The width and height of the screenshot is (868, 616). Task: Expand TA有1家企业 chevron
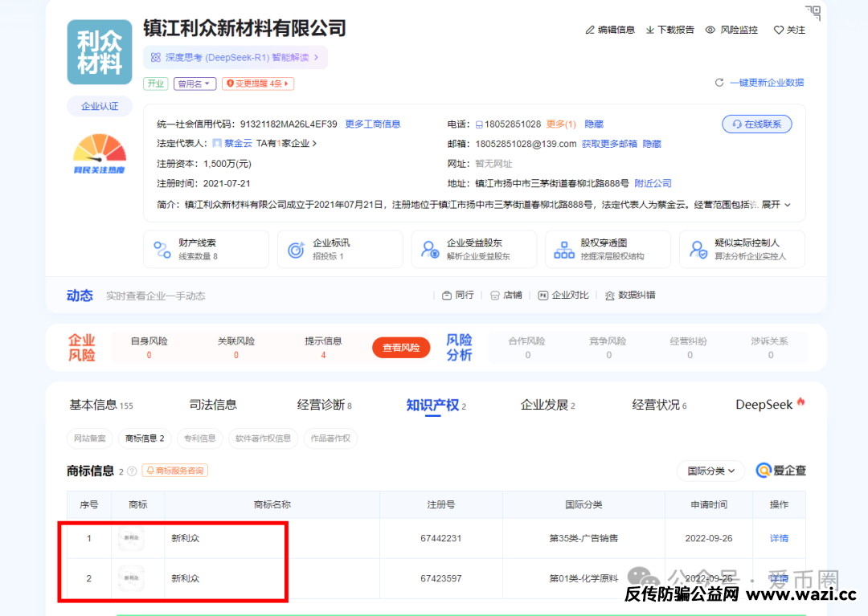(314, 143)
